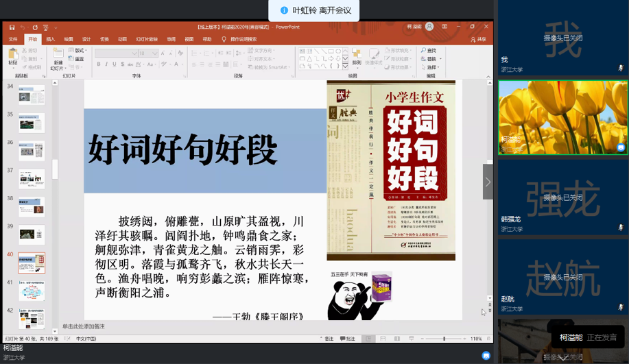Toggle Italic formatting button
This screenshot has height=364, width=629.
(x=107, y=64)
